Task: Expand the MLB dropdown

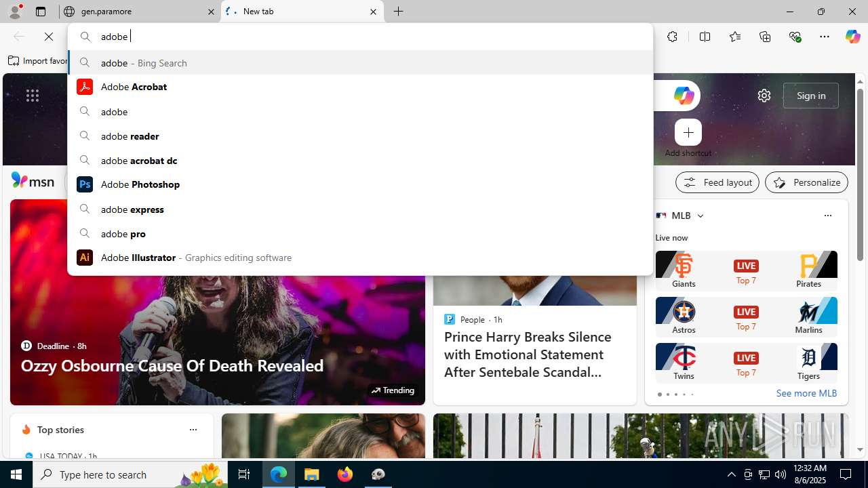Action: click(700, 216)
